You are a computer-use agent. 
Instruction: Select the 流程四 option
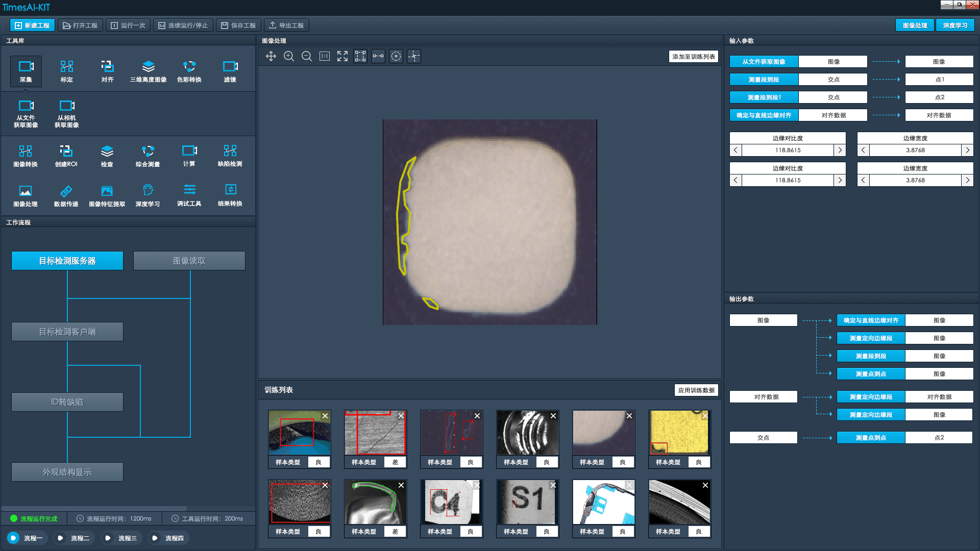pos(155,538)
